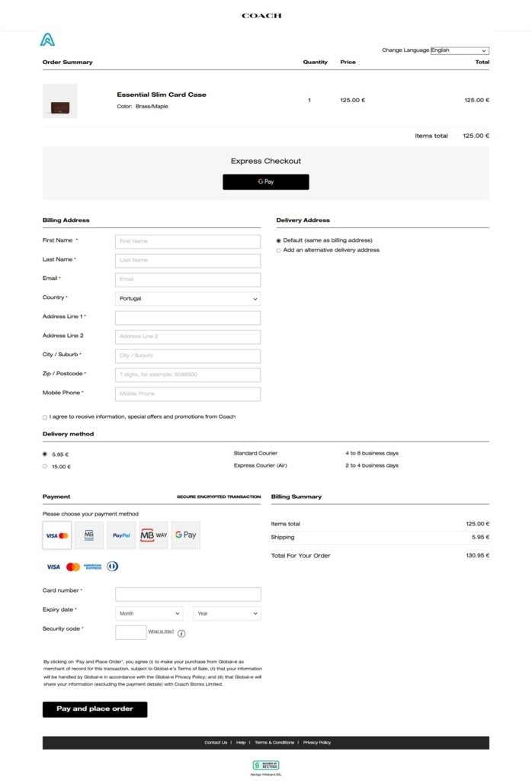Open Privacy Policy footer link
Screen dimensions: 532x781
(x=317, y=743)
